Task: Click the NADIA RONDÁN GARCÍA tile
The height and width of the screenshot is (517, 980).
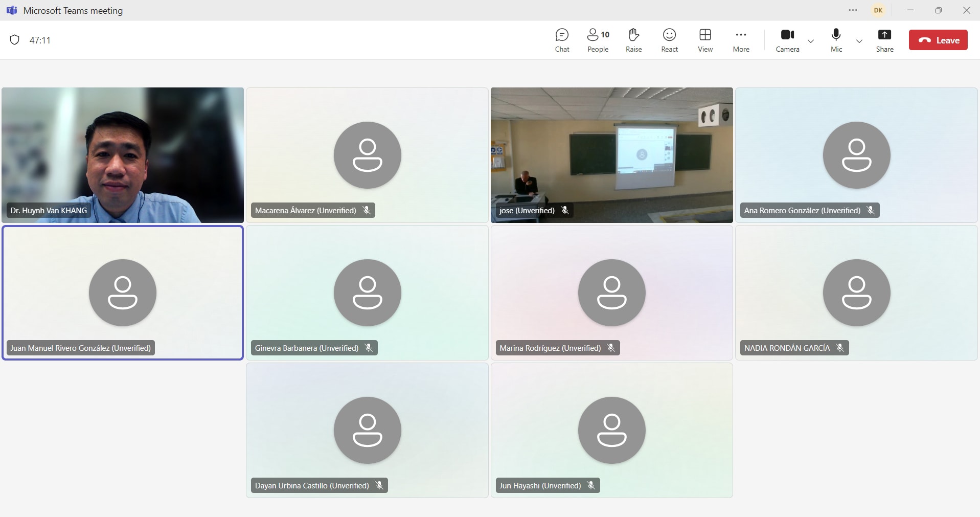Action: [x=856, y=293]
